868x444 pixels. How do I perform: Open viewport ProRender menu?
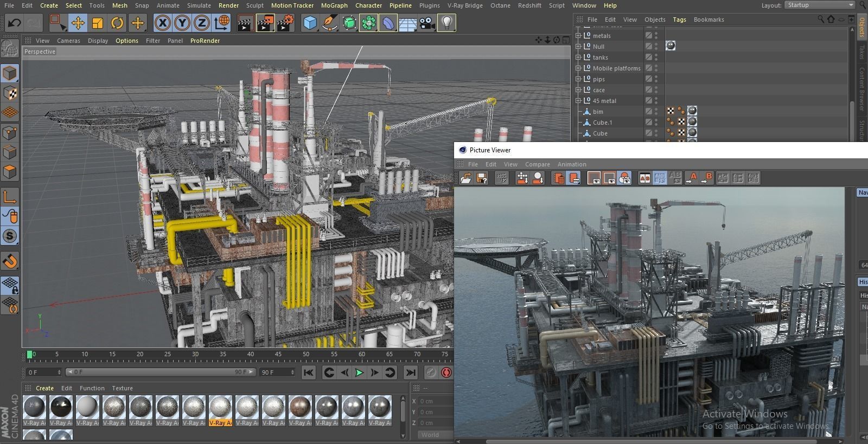(x=205, y=41)
